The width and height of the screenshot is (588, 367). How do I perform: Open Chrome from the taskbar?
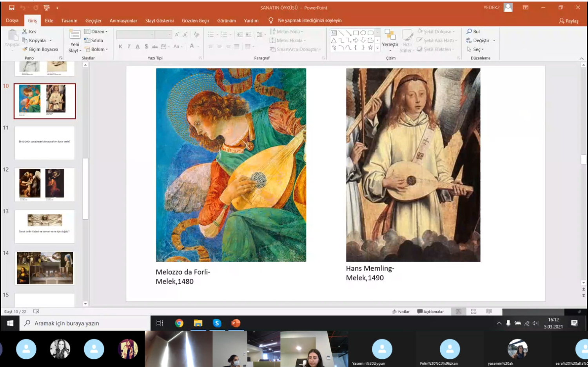(x=179, y=323)
